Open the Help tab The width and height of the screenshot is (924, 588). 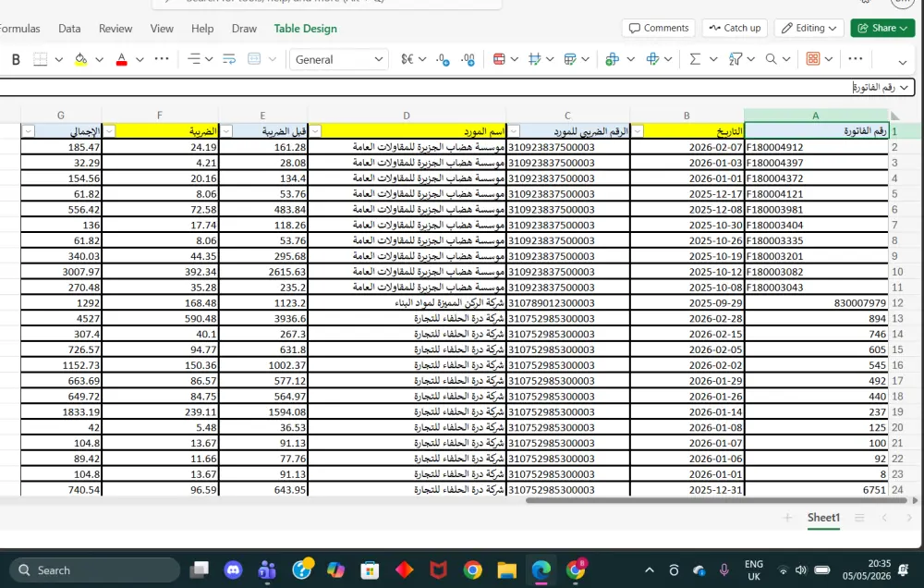[202, 29]
